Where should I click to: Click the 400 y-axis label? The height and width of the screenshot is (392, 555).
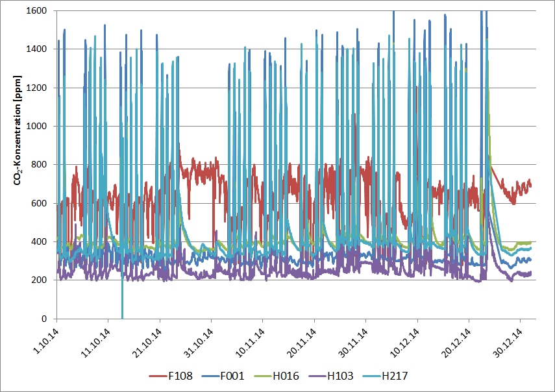(39, 241)
